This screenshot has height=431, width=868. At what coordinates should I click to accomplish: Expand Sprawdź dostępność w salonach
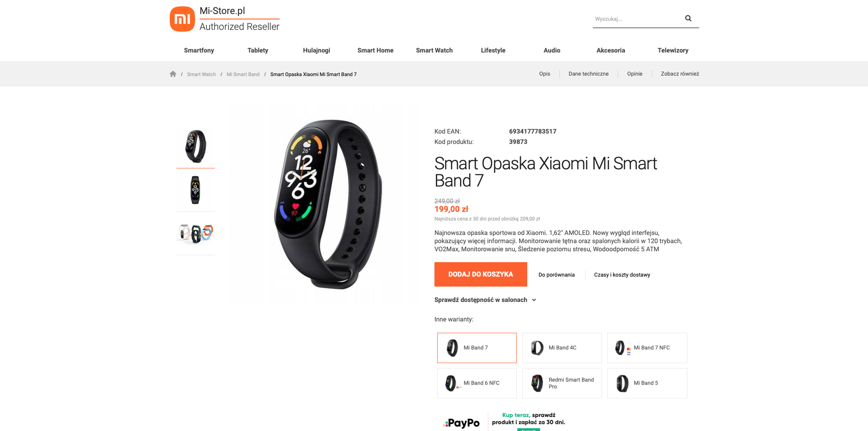(x=485, y=300)
